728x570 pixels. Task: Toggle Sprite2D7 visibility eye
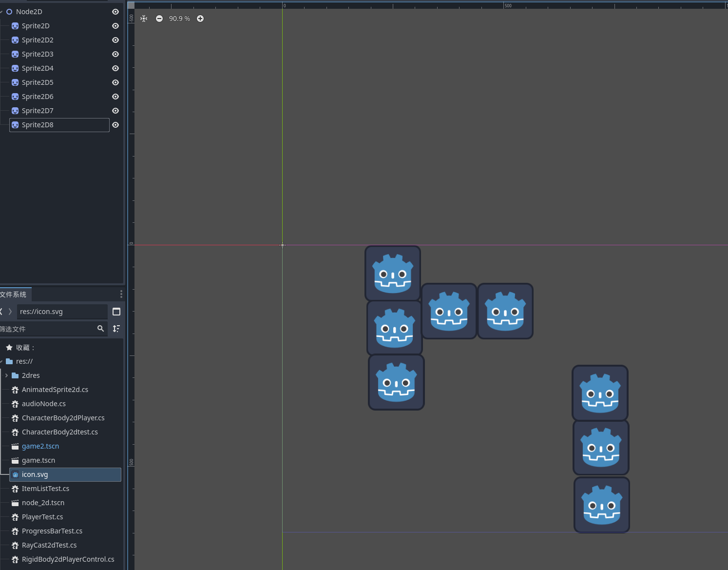pyautogui.click(x=115, y=111)
